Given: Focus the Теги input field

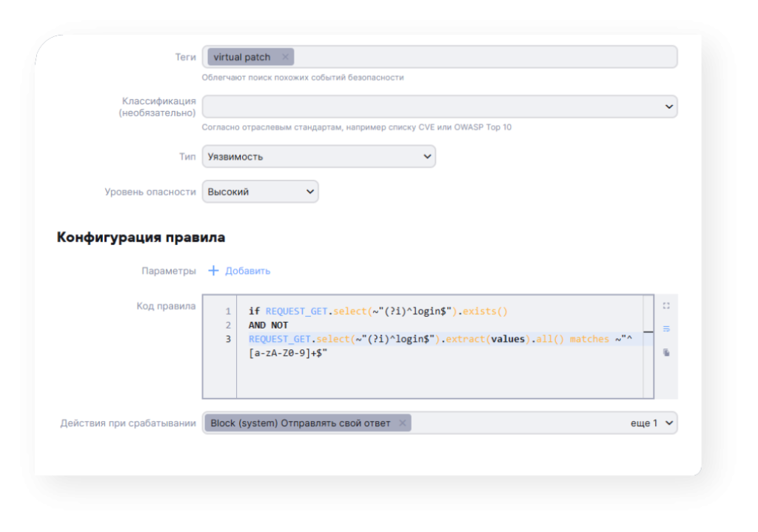Looking at the screenshot, I should pyautogui.click(x=481, y=57).
